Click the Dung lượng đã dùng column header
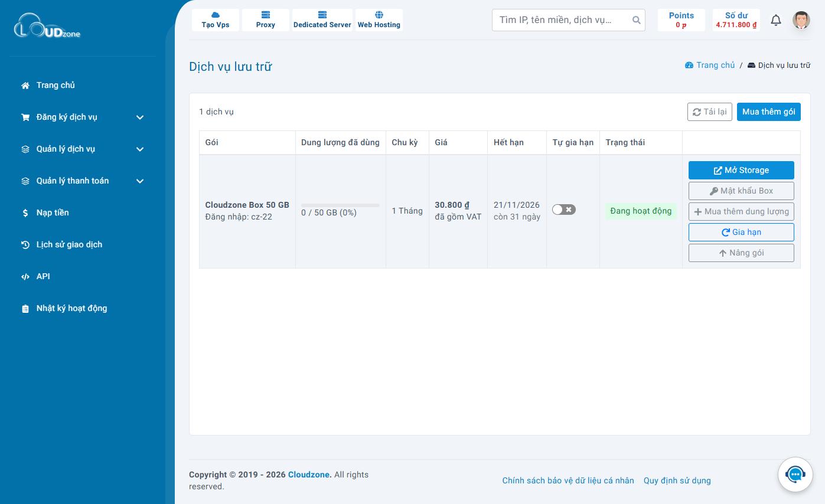825x504 pixels. tap(340, 142)
